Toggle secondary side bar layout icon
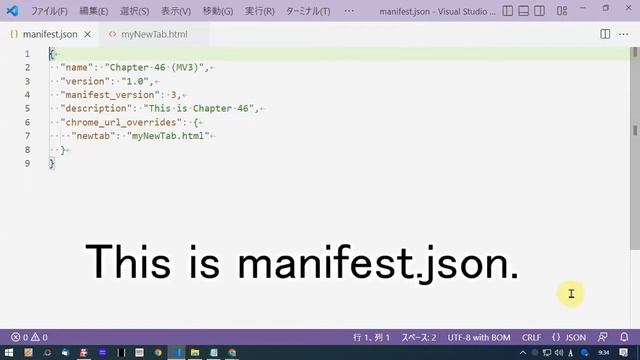 click(540, 11)
